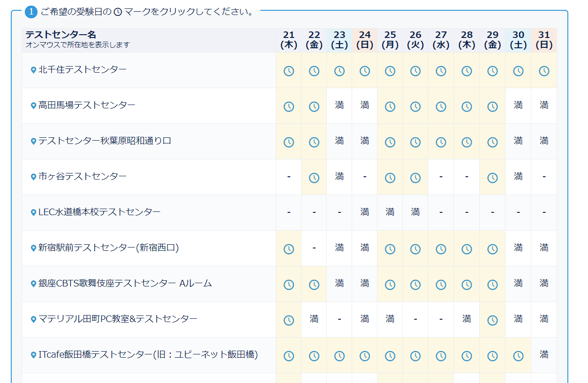The height and width of the screenshot is (383, 588).
Task: Pick 市ヶ谷テストセンター clock on 22 (金)
Action: (314, 178)
